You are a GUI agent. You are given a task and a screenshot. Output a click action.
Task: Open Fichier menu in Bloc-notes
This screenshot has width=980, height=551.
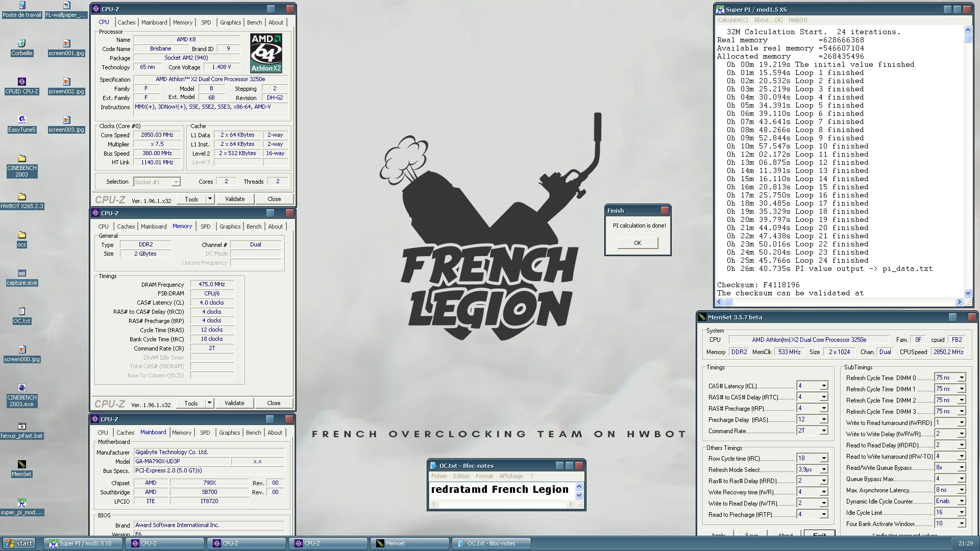[439, 476]
